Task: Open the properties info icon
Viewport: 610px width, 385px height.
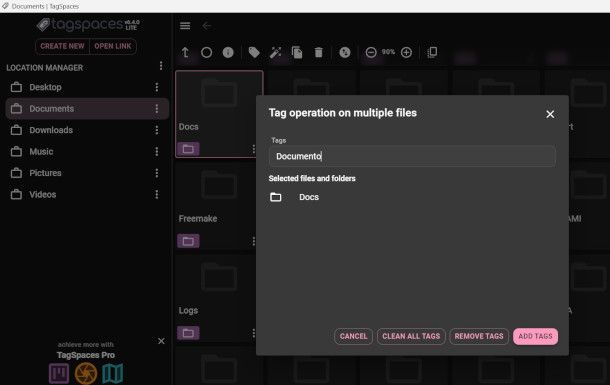Action: point(228,52)
